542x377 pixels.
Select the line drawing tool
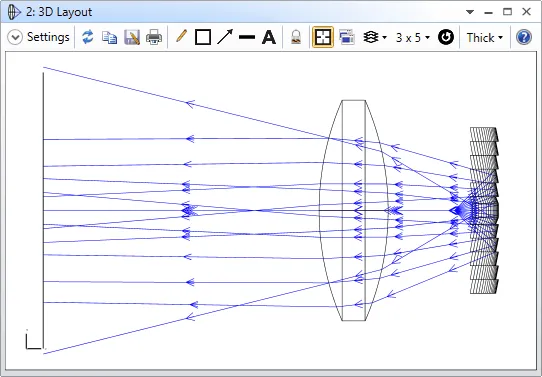pos(247,37)
